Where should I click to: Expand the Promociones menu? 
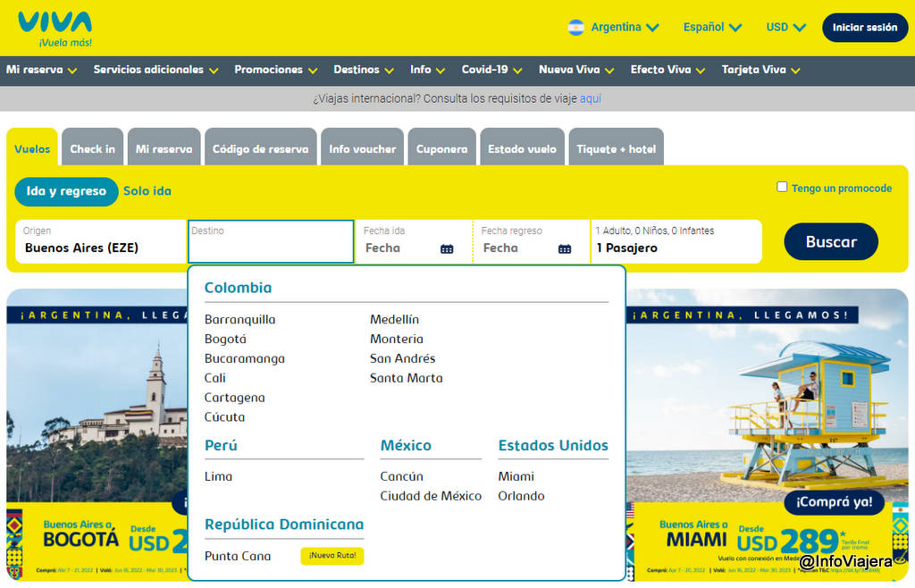pos(275,70)
